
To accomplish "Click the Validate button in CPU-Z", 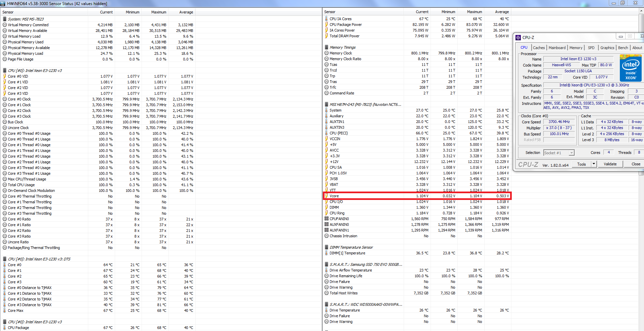I will pyautogui.click(x=610, y=164).
